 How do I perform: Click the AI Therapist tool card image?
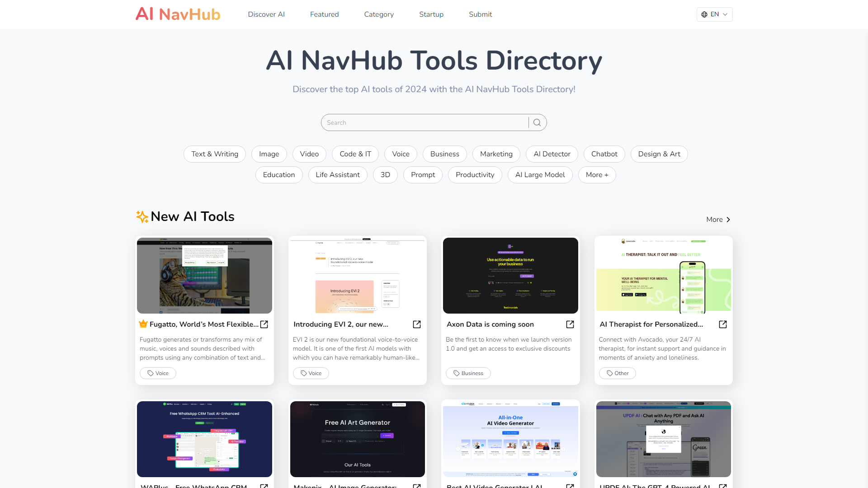(663, 275)
